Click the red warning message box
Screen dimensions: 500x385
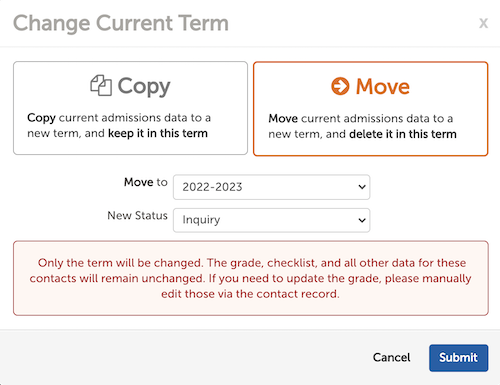point(251,278)
